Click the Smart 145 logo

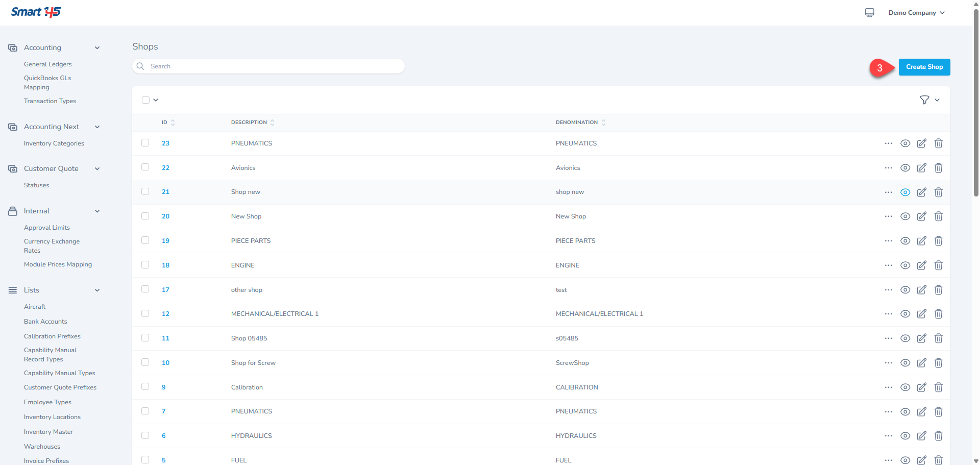pyautogui.click(x=36, y=12)
